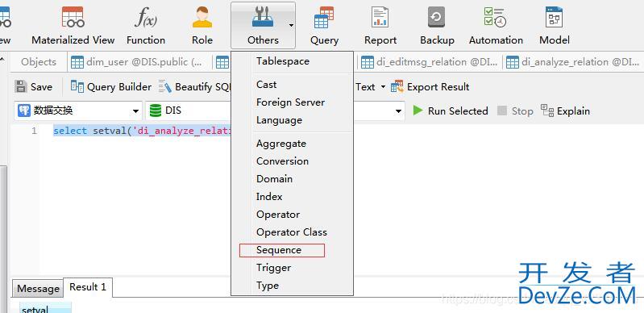Expand the Others dropdown arrow
This screenshot has width=644, height=313.
point(291,26)
